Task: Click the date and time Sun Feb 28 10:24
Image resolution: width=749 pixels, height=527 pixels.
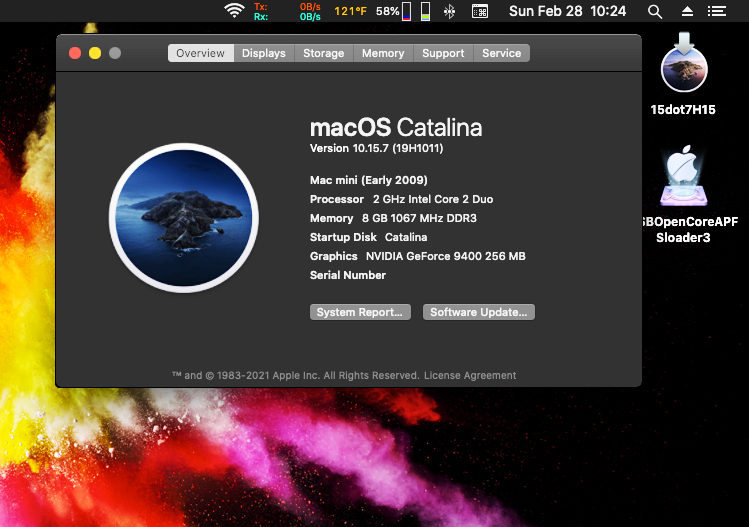Action: pyautogui.click(x=567, y=11)
